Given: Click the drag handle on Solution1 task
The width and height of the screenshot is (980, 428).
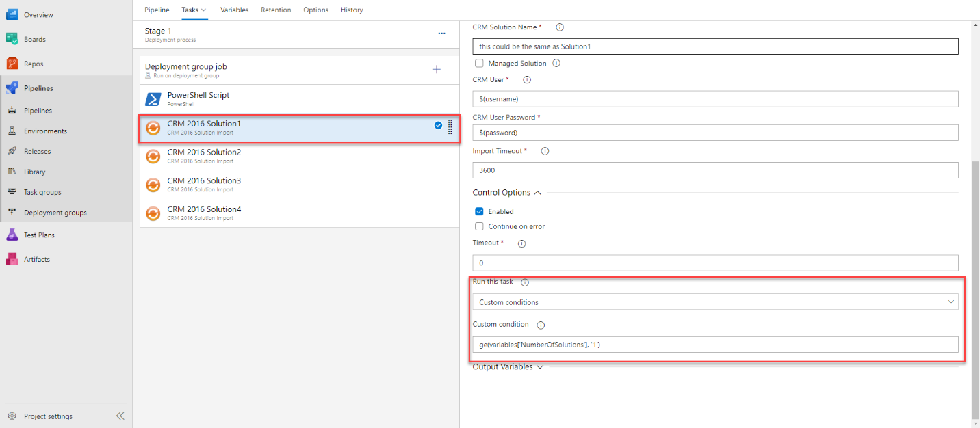Looking at the screenshot, I should (450, 127).
